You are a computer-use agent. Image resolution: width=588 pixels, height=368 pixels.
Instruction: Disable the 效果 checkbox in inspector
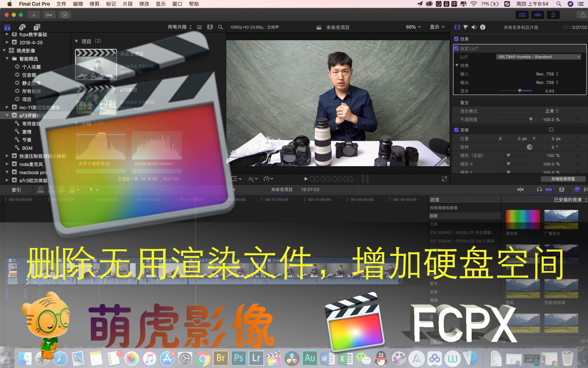point(456,39)
